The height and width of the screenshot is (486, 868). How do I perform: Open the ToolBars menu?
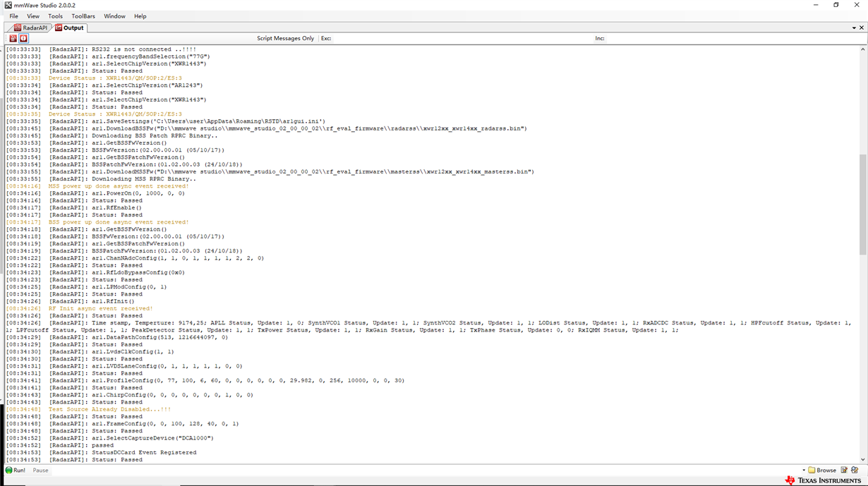(83, 16)
